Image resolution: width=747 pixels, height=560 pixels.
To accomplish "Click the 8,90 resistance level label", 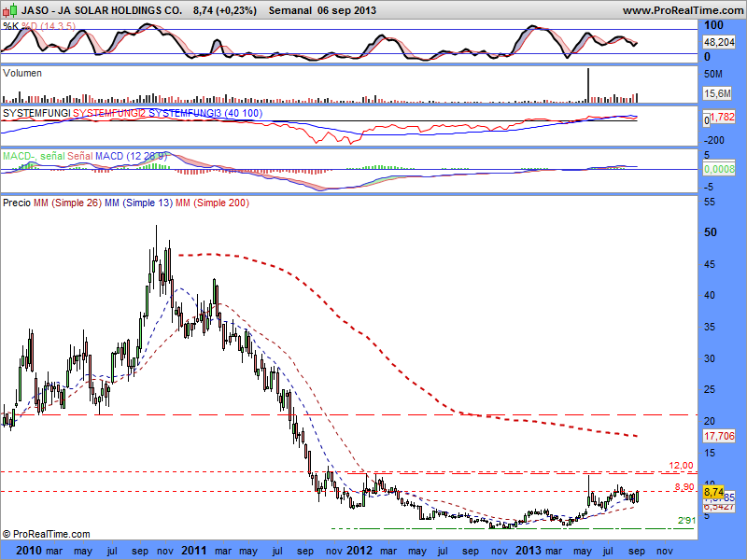I will [684, 486].
